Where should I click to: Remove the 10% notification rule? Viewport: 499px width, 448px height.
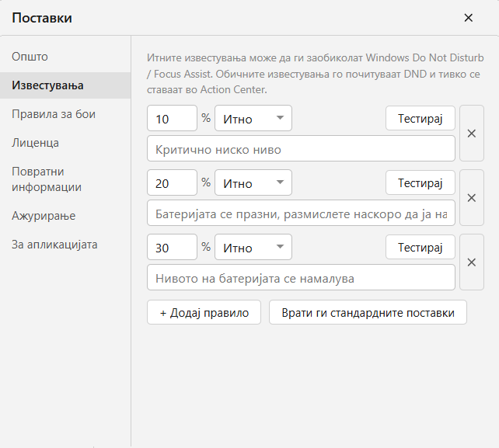(x=472, y=134)
